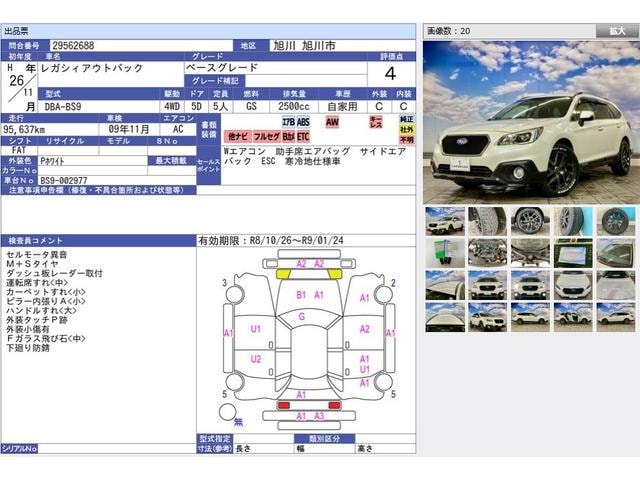Click the シリアルNo input field
This screenshot has width=640, height=480.
coord(117,449)
